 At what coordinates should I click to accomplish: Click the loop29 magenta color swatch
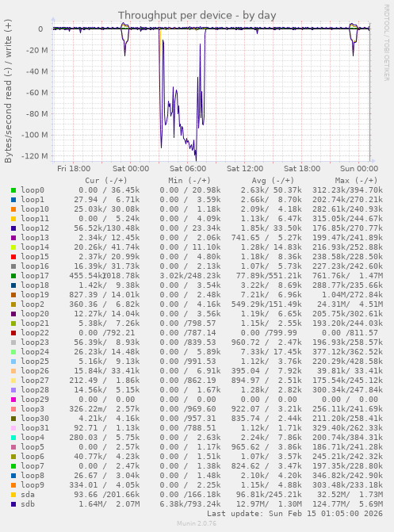point(13,400)
